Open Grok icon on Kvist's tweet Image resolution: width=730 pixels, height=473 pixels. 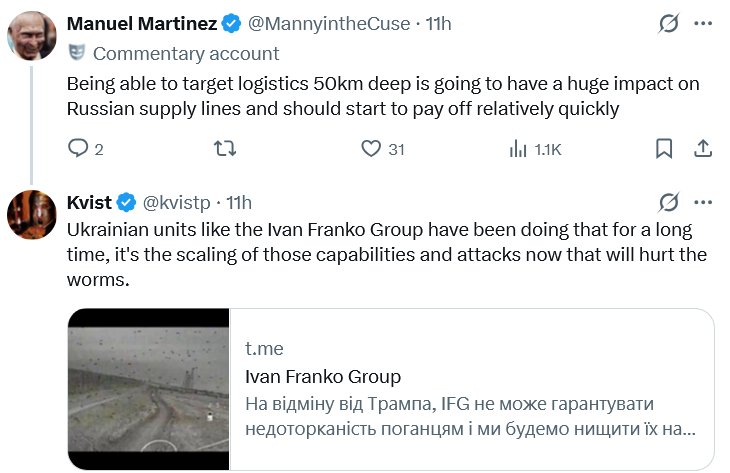coord(671,202)
